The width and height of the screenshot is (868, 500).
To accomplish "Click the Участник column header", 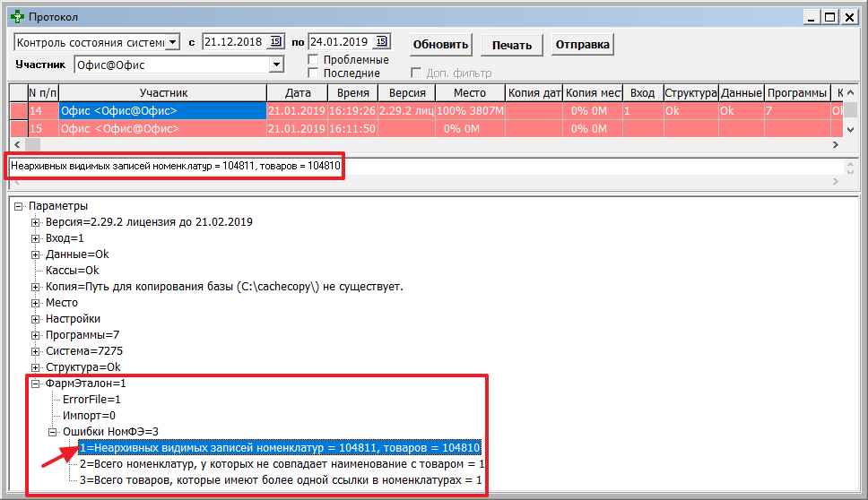I will 162,93.
